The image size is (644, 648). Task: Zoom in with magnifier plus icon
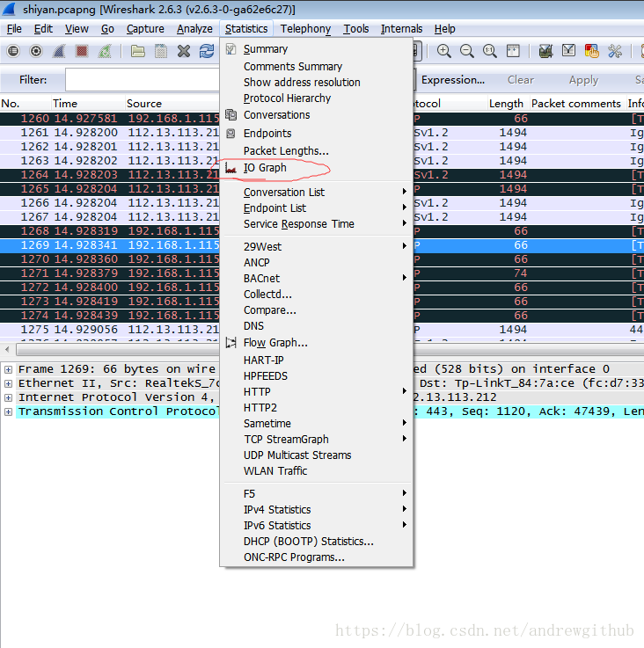tap(443, 51)
